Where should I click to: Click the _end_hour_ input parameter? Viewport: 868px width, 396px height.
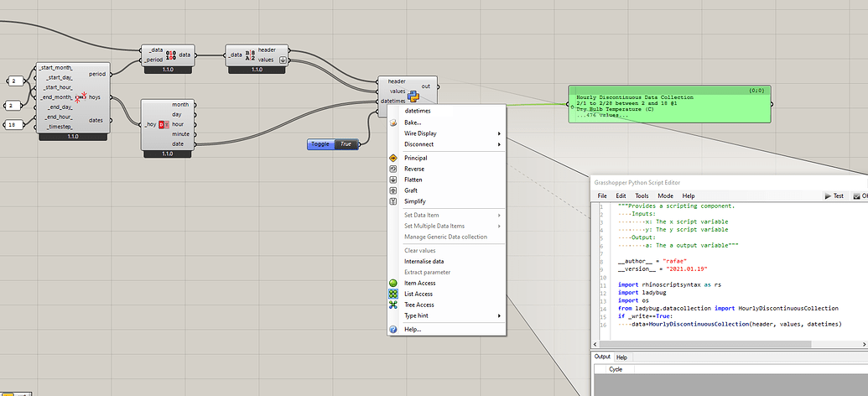point(60,117)
